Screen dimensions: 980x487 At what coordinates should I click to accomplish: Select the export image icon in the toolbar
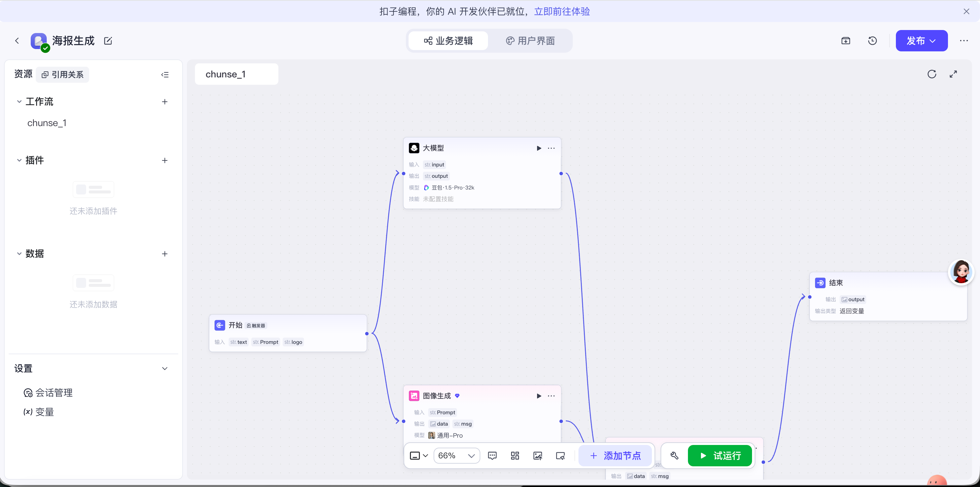point(537,455)
